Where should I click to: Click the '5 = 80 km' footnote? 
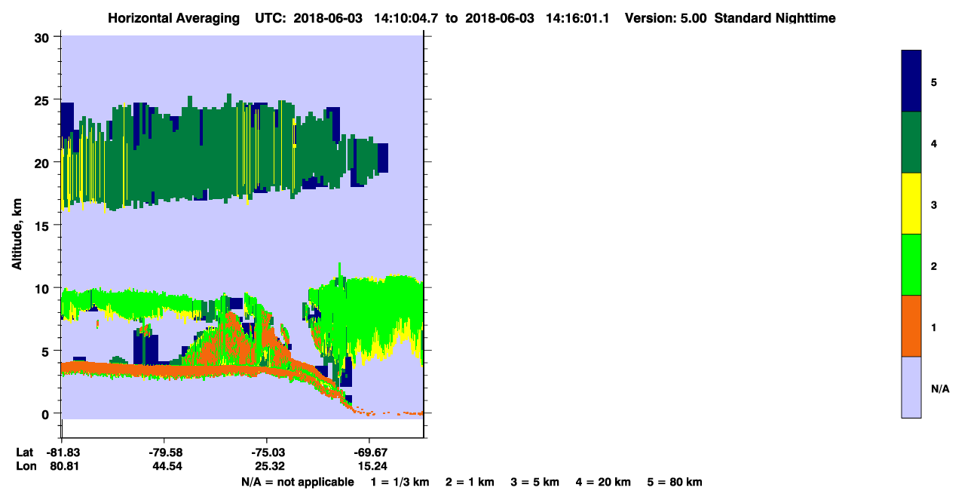675,482
